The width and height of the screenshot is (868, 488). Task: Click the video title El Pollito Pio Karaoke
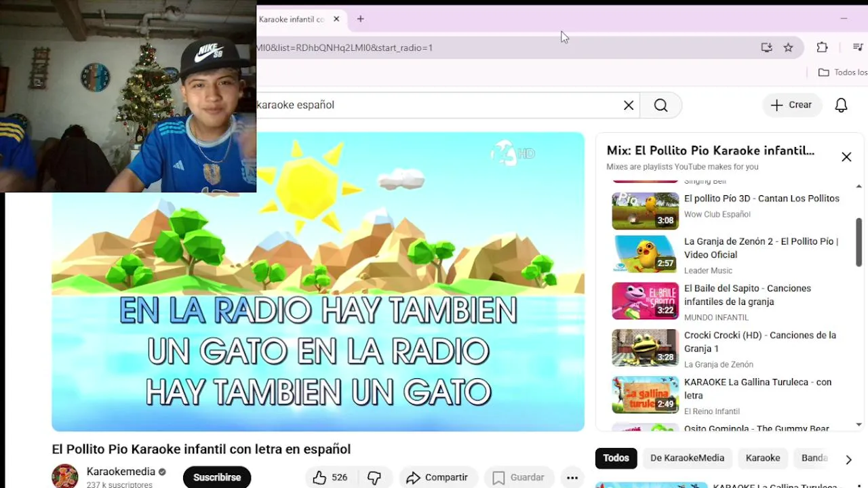[x=201, y=449]
